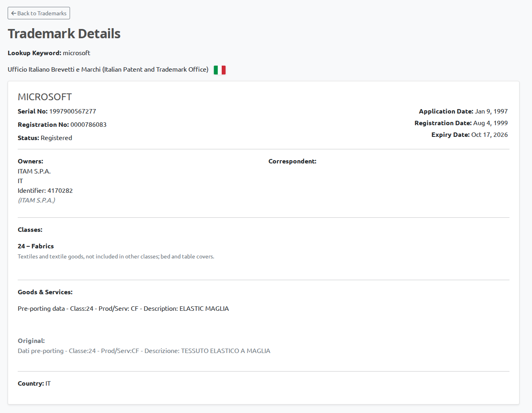Viewport: 532px width, 413px height.
Task: Click the lookup keyword value microsoft
Action: [x=76, y=53]
